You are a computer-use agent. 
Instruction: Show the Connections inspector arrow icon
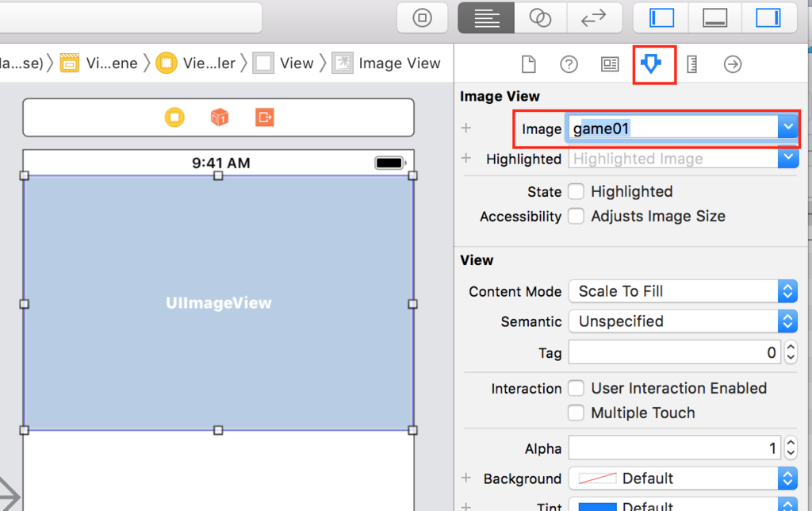(732, 64)
